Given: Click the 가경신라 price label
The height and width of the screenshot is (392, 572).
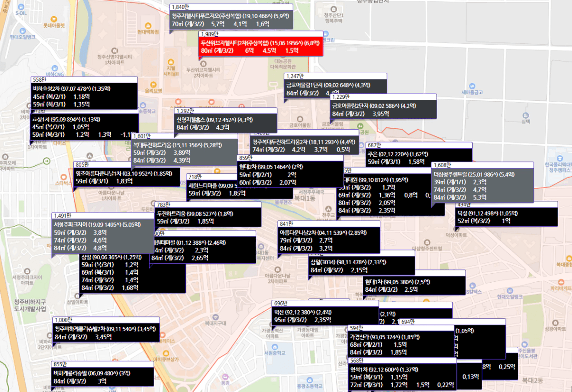Looking at the screenshot, I should pos(401,341).
